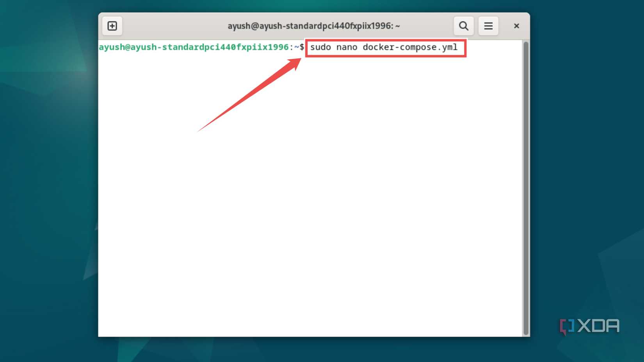Click the XDA logo in the corner
Viewport: 644px width, 362px height.
click(589, 326)
